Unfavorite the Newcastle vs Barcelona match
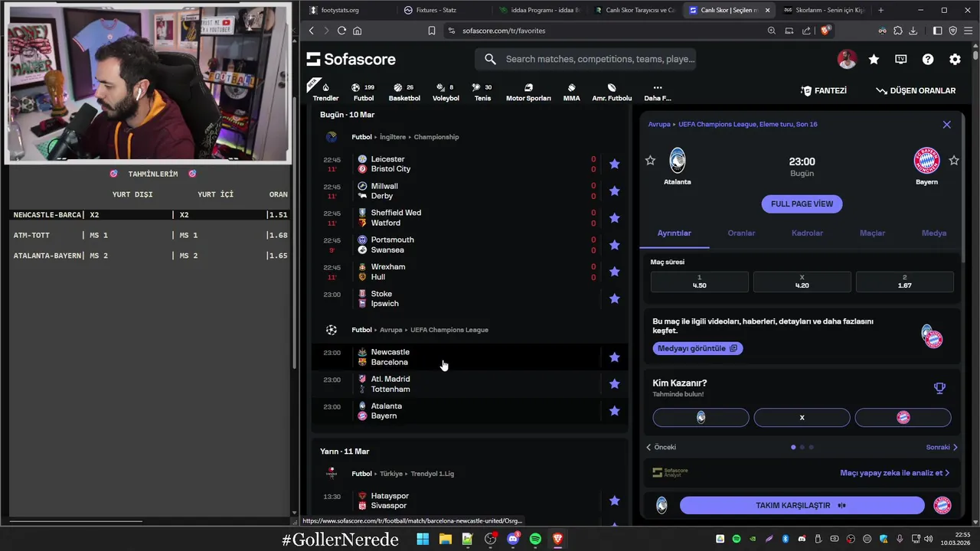Screen dimensions: 980x551 click(614, 357)
